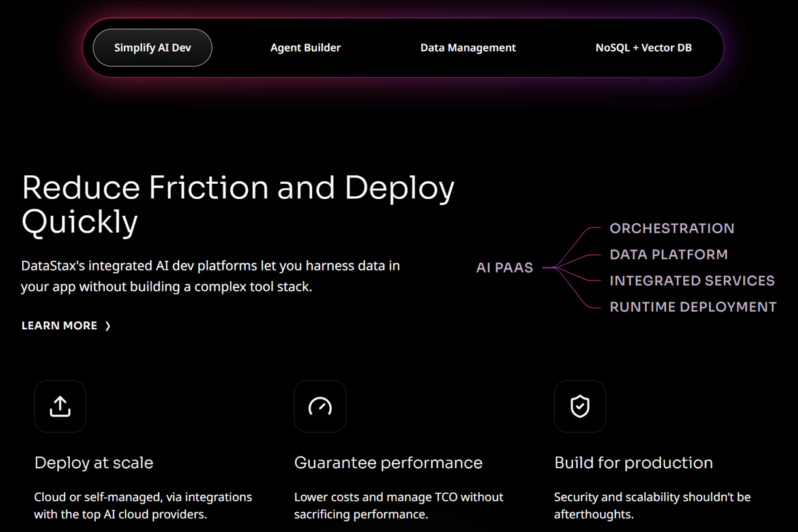Select the Simplify AI Dev tab
The image size is (798, 532).
(x=153, y=48)
